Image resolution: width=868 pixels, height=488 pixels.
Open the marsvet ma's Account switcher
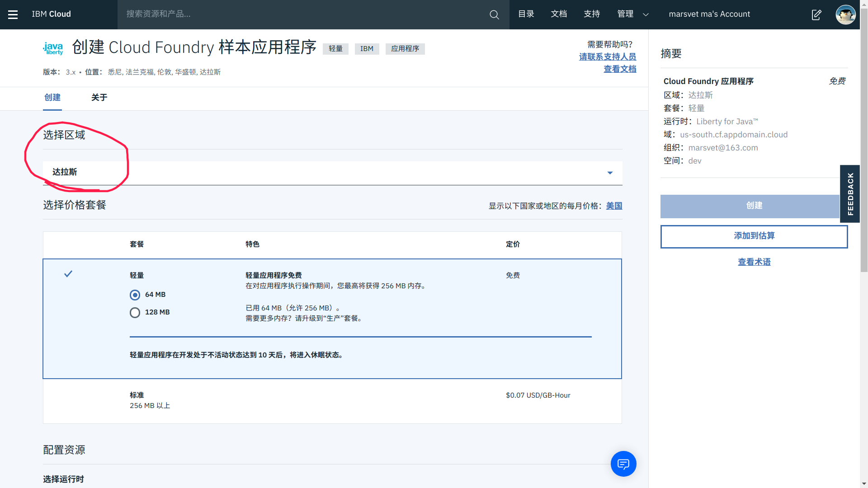(x=709, y=14)
